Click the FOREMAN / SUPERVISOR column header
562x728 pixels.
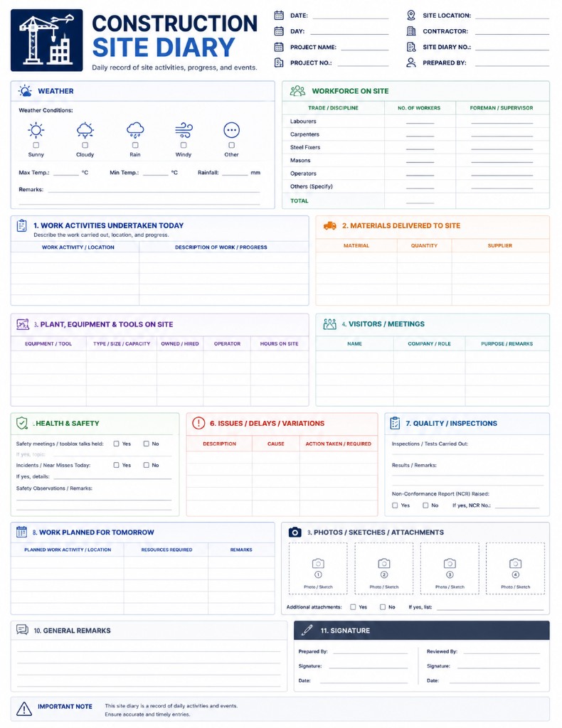coord(502,108)
